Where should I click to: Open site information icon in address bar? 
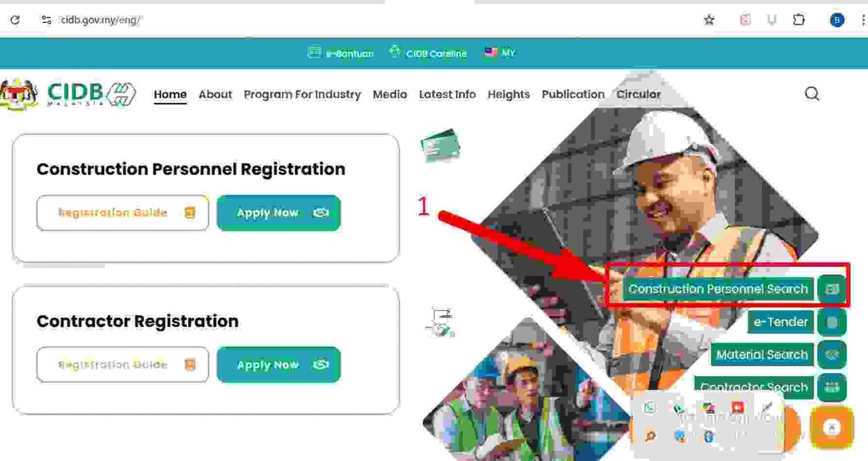[x=47, y=20]
